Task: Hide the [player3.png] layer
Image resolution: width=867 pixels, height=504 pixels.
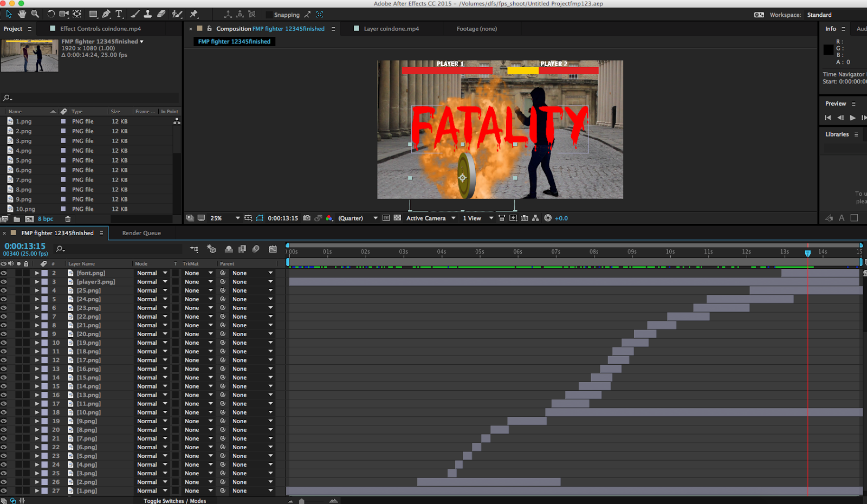Action: pyautogui.click(x=4, y=282)
